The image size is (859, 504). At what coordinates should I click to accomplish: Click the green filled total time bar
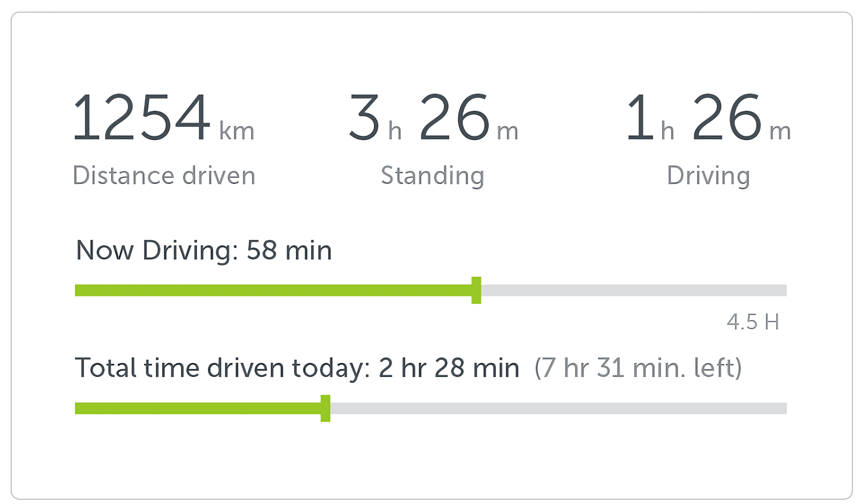(x=197, y=408)
